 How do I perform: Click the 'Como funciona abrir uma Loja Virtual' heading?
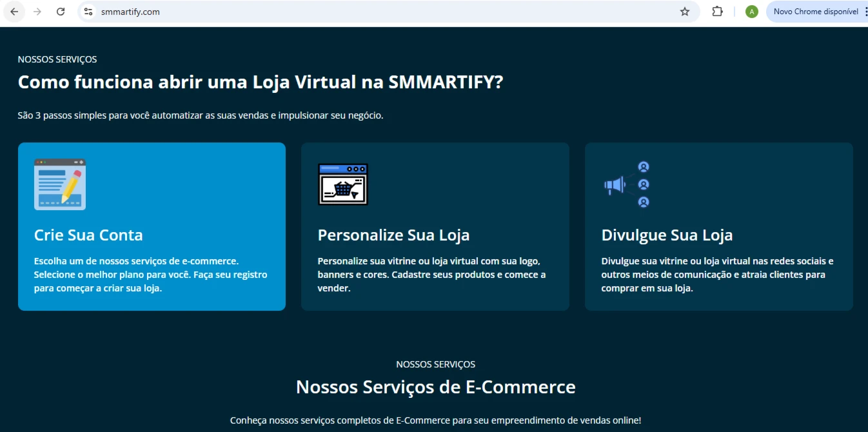click(261, 83)
